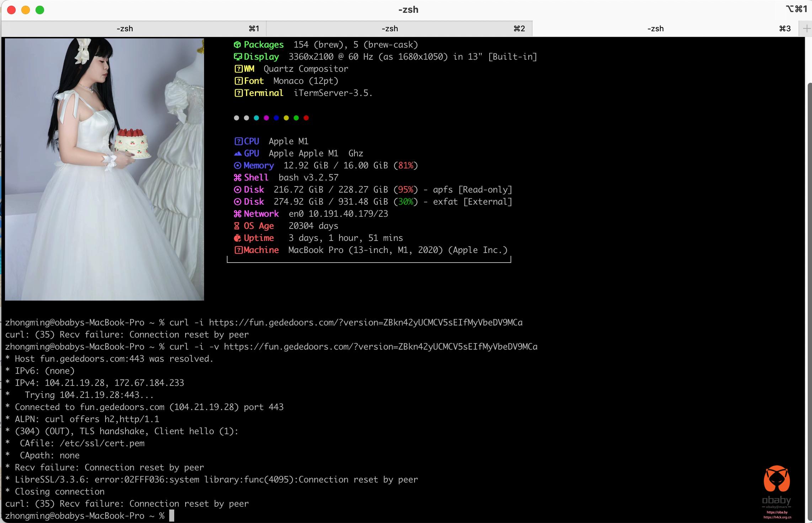
Task: Click the https://oba.by link in badge
Action: (777, 512)
